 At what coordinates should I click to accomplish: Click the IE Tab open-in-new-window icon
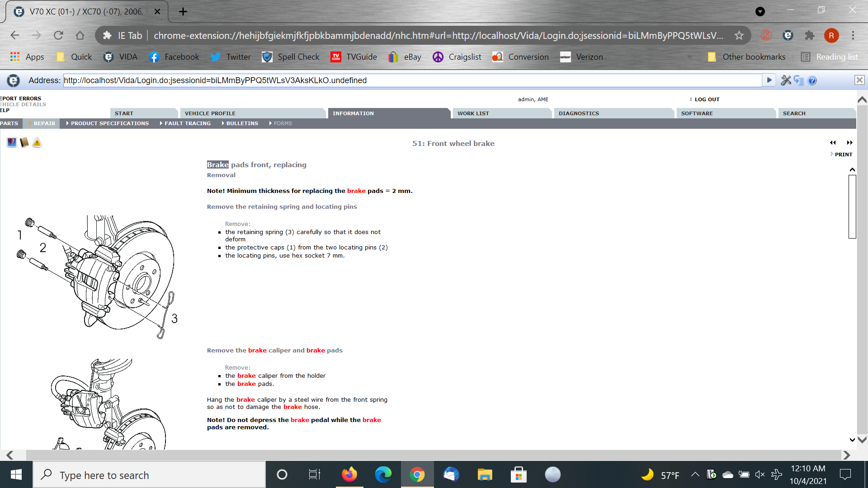799,80
